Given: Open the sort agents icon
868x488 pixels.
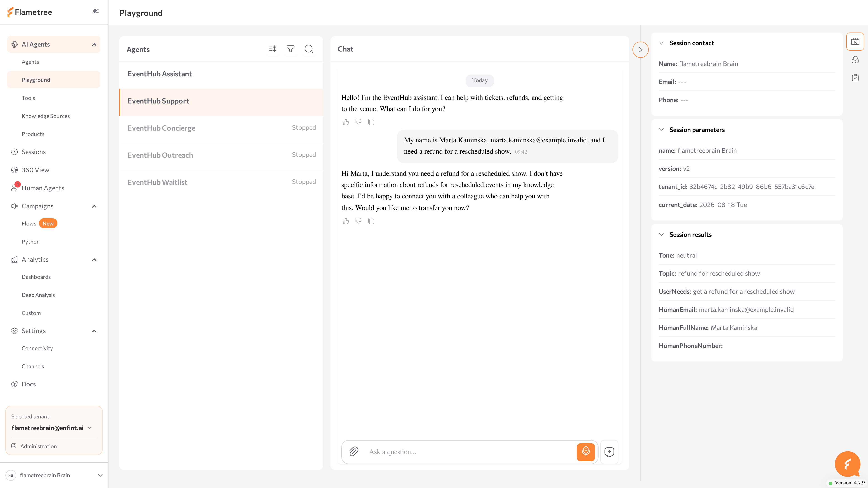Looking at the screenshot, I should 273,49.
